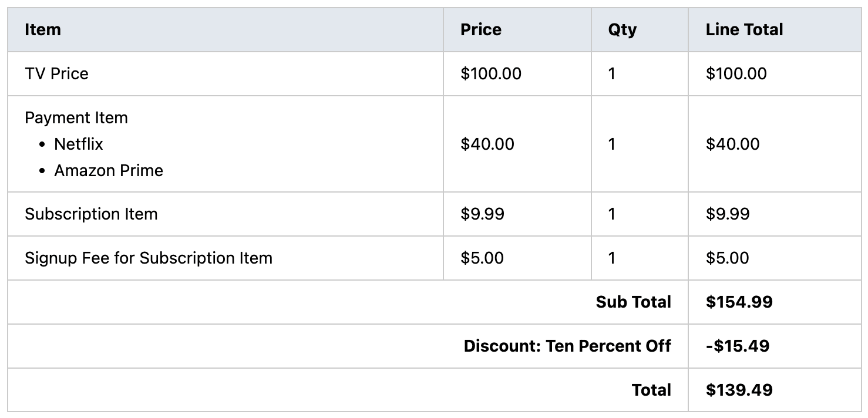Click the TV Price quantity cell
Screen dimensions: 868x418
pyautogui.click(x=612, y=74)
